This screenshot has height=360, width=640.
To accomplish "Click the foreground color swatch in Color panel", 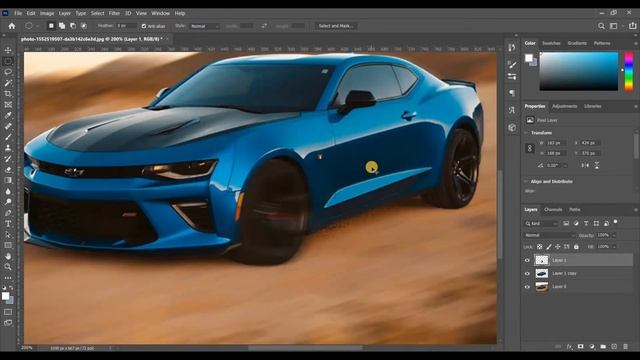I will click(529, 58).
